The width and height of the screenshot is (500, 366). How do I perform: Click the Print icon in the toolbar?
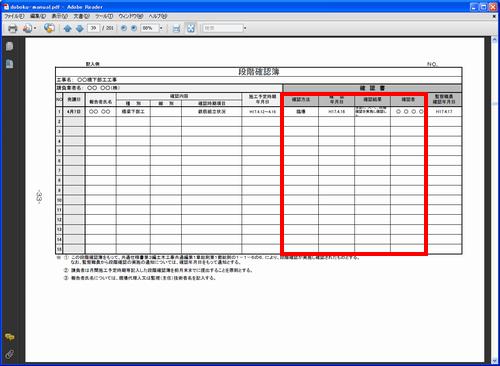[13, 29]
